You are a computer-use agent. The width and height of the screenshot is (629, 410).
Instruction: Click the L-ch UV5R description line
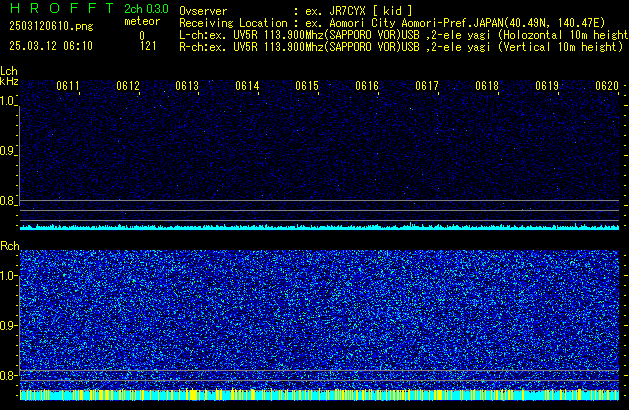404,35
